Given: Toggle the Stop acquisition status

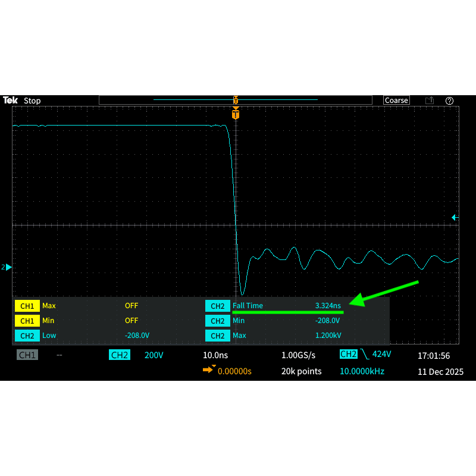Looking at the screenshot, I should coord(32,101).
